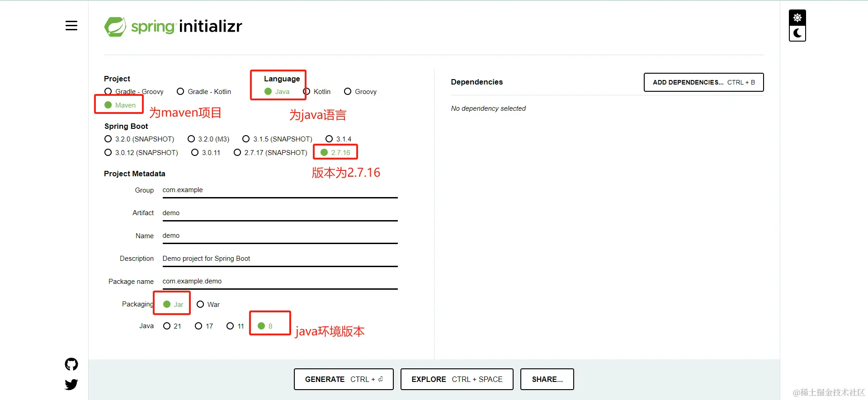Click the Generate button
Viewport: 868px width, 400px height.
pos(344,379)
